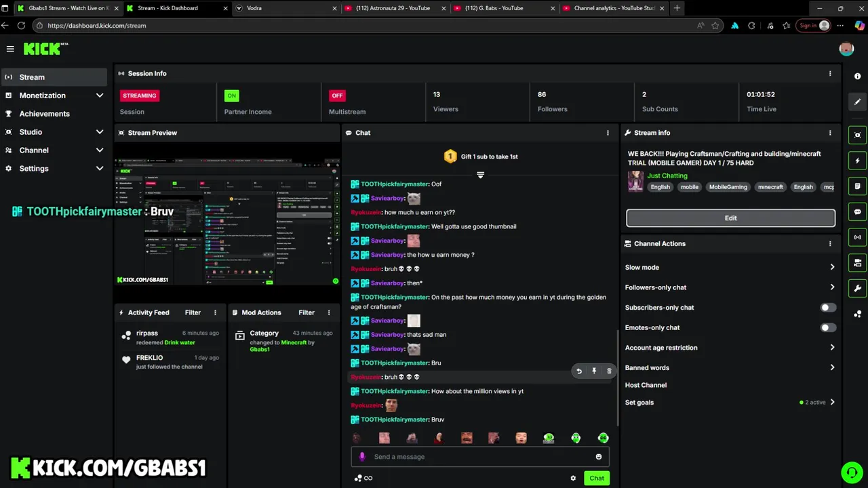Click the Edit stream info button
The image size is (868, 488).
(730, 218)
